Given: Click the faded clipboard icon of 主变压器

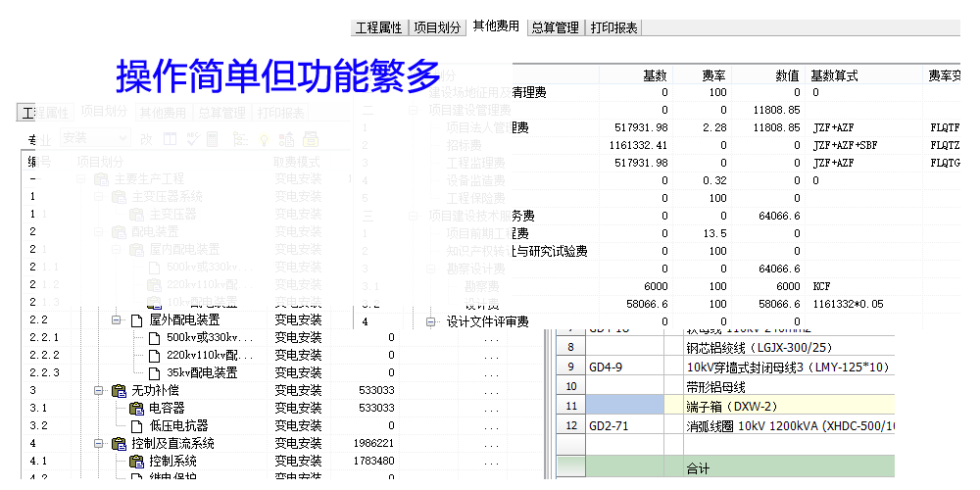Looking at the screenshot, I should (136, 215).
